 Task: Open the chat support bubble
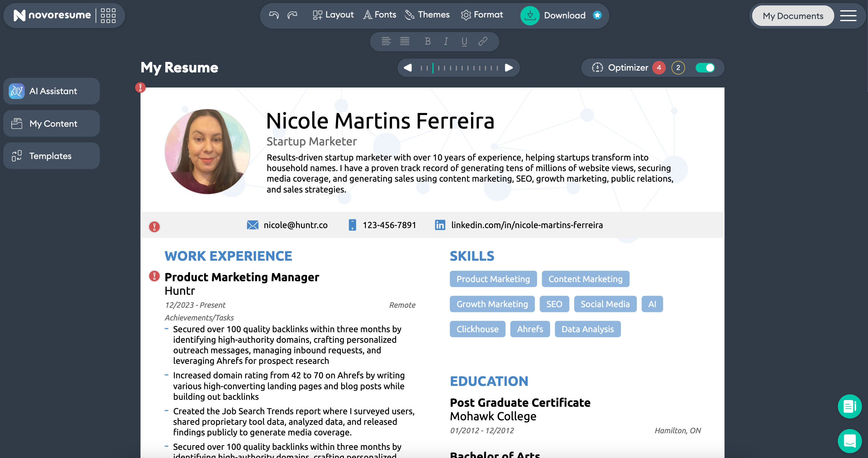tap(850, 441)
